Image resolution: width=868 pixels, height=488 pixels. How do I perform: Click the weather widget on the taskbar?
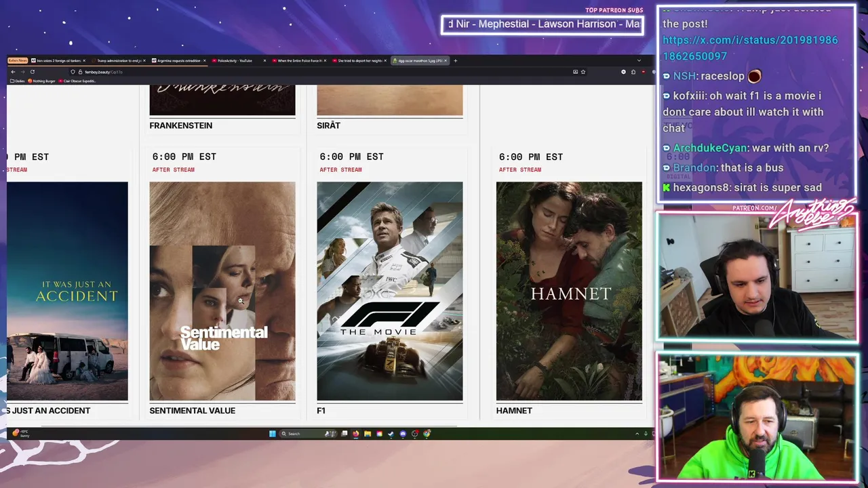tap(20, 433)
